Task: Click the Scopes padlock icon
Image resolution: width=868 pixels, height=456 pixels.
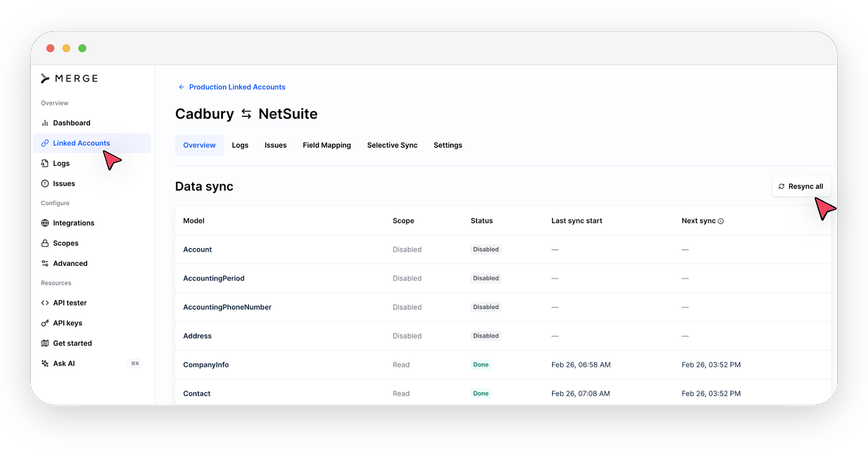Action: click(x=45, y=243)
